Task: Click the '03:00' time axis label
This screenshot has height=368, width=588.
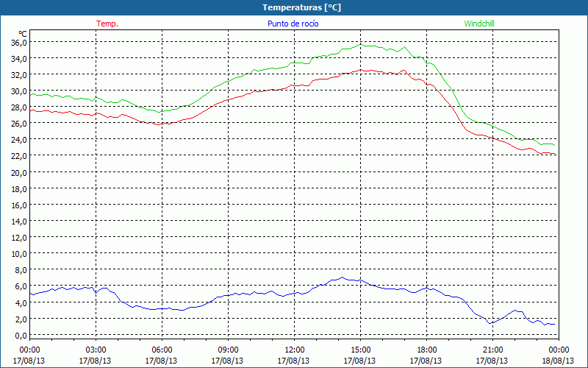Action: tap(96, 350)
